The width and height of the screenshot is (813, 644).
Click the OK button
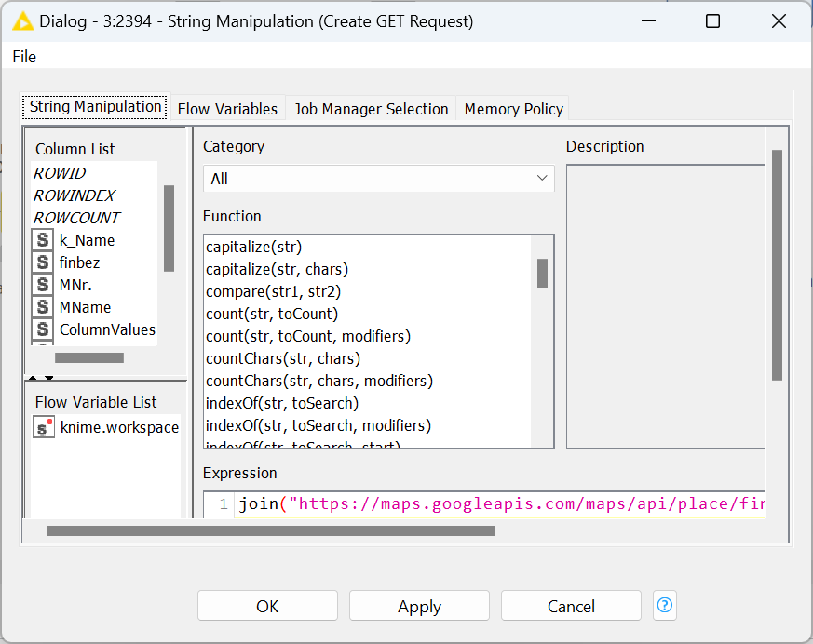tap(267, 606)
